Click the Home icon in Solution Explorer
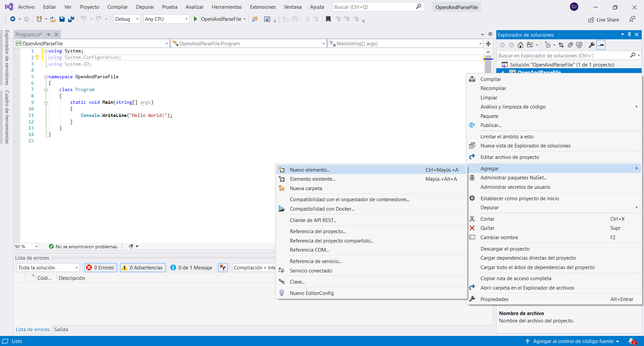This screenshot has width=644, height=346. point(520,45)
